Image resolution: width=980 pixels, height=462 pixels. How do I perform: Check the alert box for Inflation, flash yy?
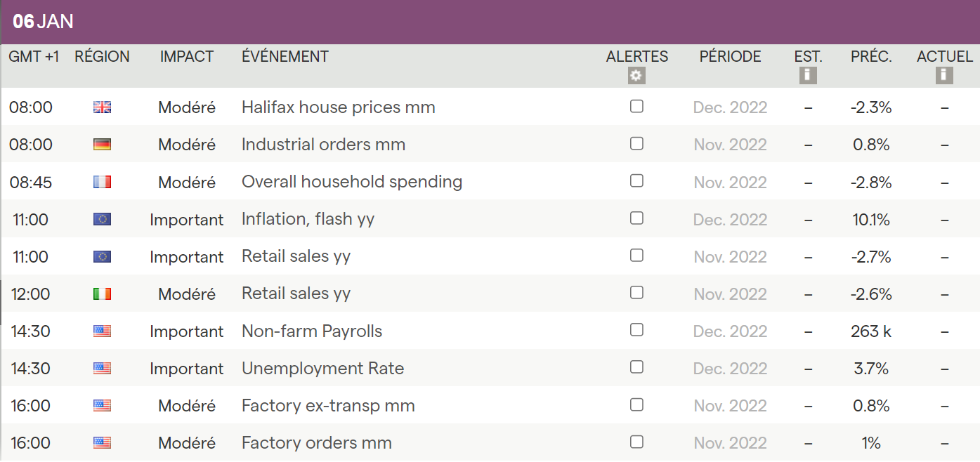[x=636, y=218]
